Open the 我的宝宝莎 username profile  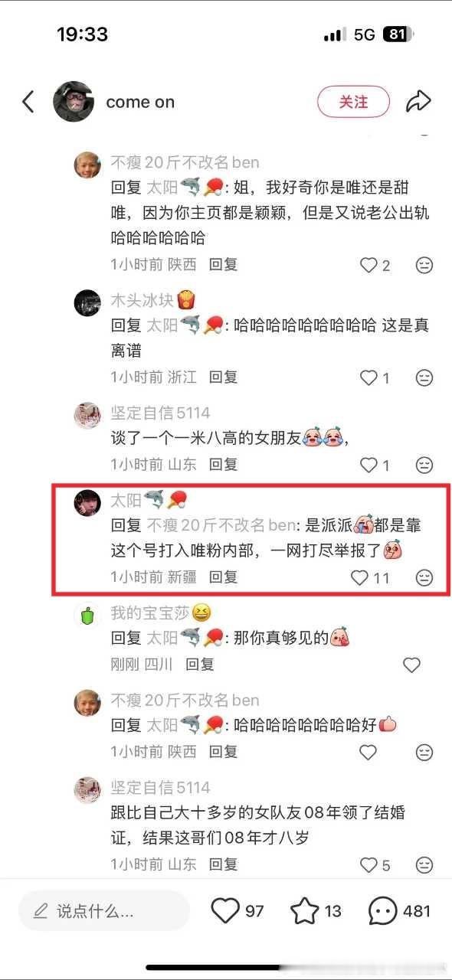(149, 612)
